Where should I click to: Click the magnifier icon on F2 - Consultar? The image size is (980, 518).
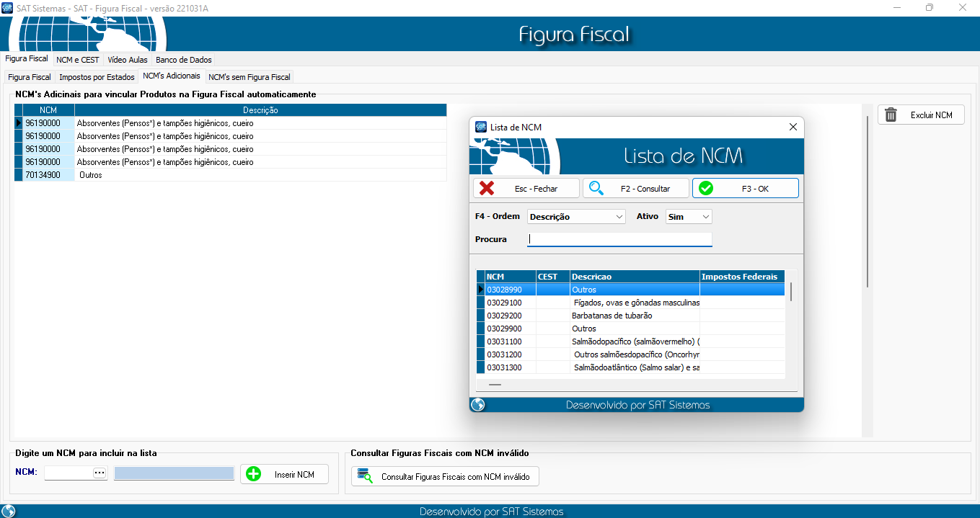[x=596, y=188]
